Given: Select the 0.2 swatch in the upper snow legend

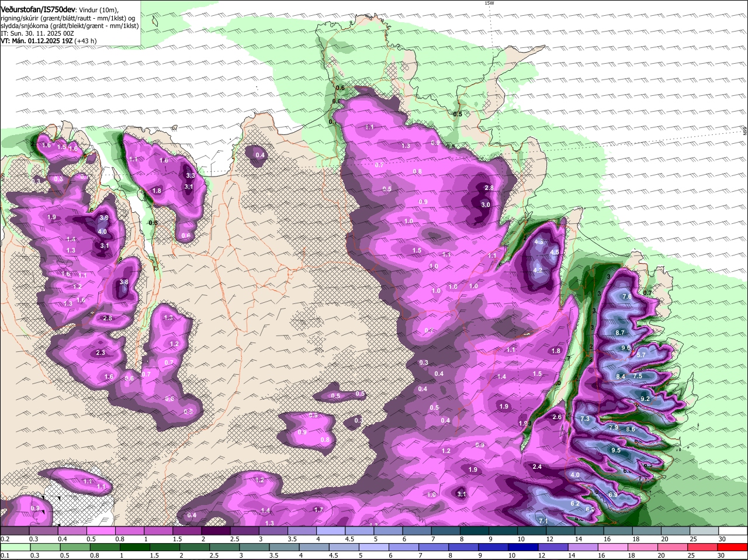Looking at the screenshot, I should (15, 530).
